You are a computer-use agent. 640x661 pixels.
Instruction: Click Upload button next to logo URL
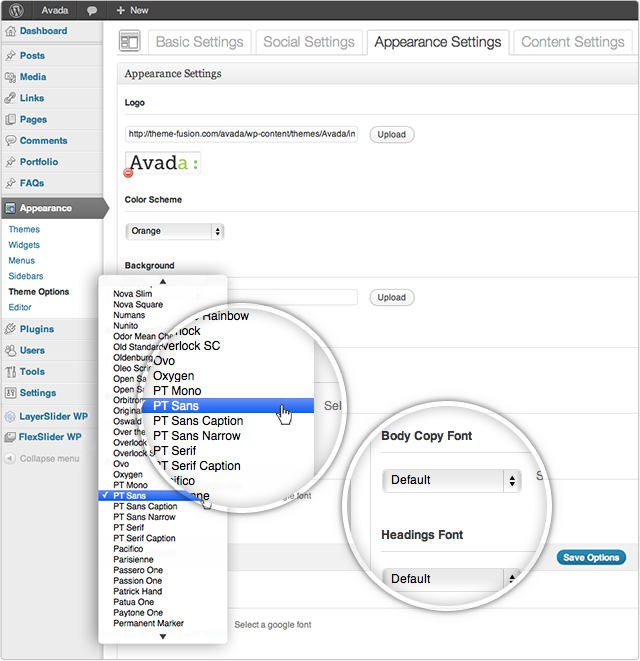click(391, 134)
